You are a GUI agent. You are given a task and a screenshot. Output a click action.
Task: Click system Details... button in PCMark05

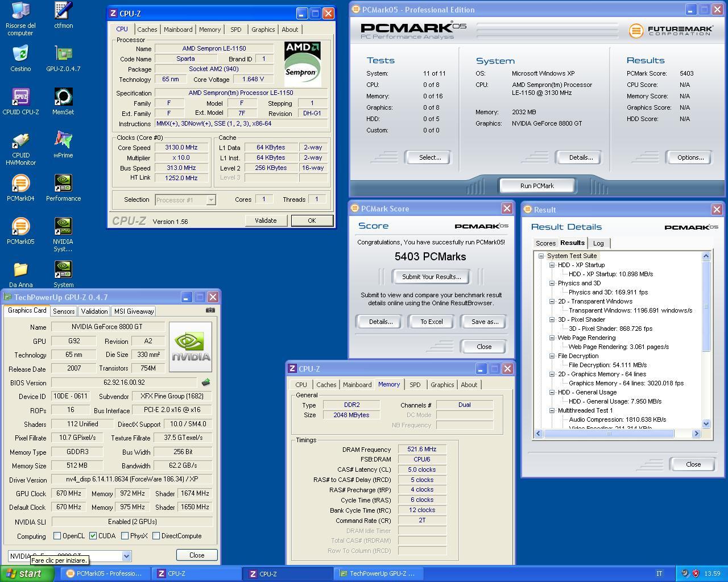[x=581, y=157]
